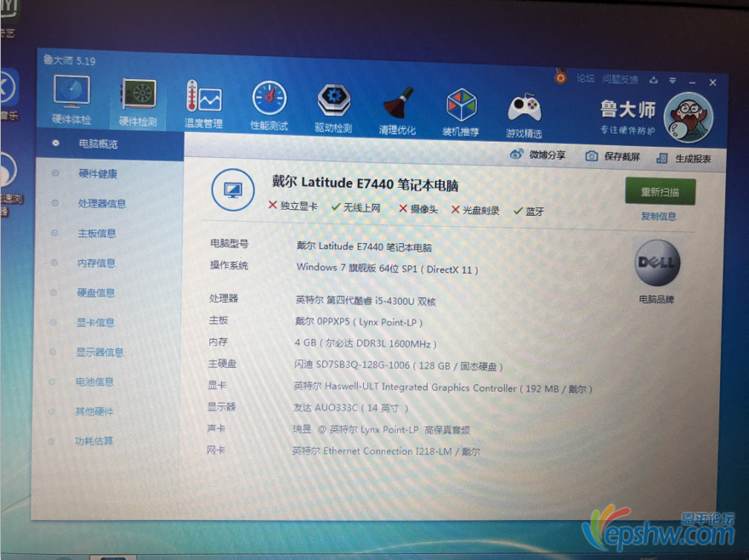Open 温度管理 temperature management
749x560 pixels.
pyautogui.click(x=203, y=104)
